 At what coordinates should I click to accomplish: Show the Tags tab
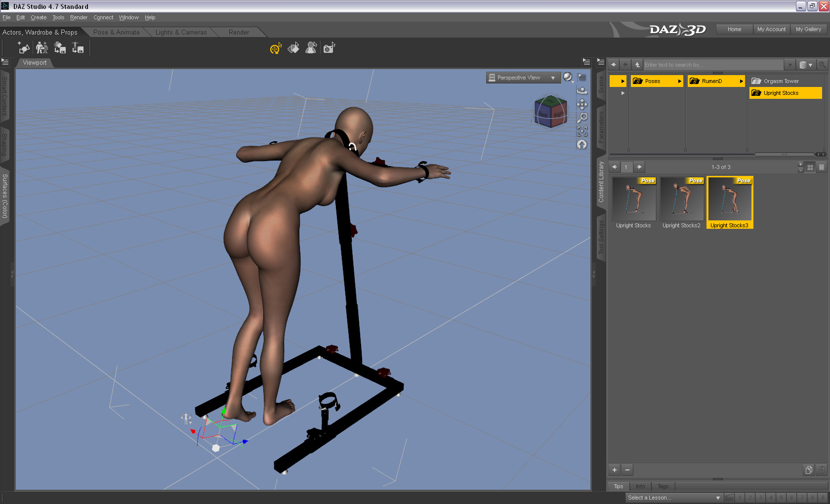(663, 486)
